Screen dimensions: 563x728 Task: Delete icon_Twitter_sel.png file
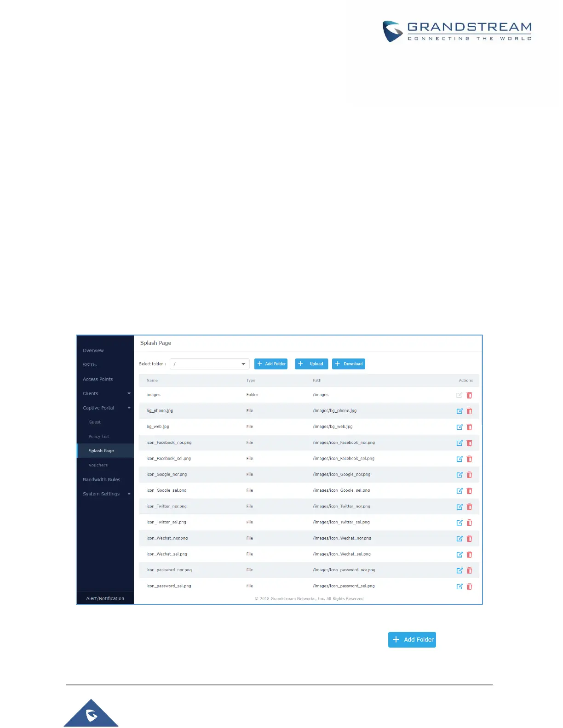(469, 523)
